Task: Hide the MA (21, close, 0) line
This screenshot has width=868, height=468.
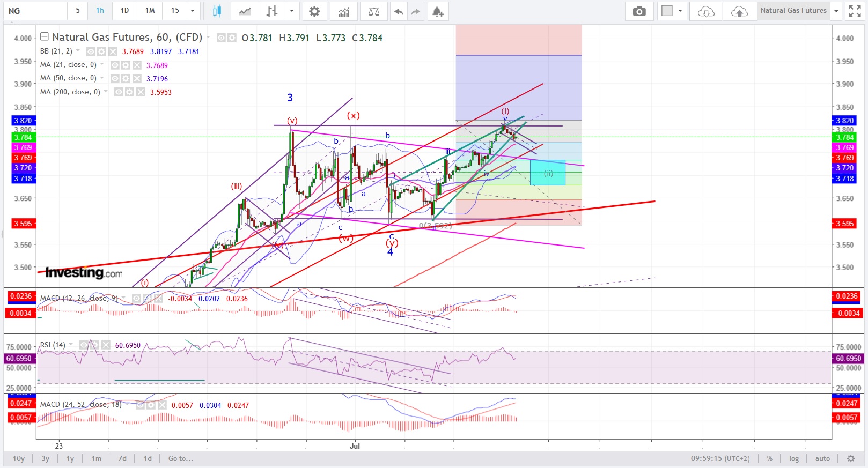Action: coord(114,65)
